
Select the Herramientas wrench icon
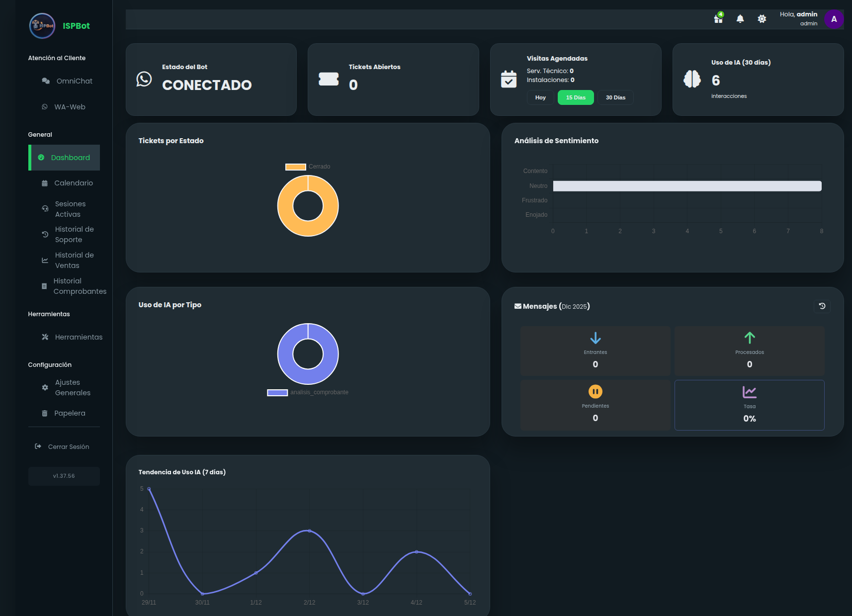coord(45,337)
